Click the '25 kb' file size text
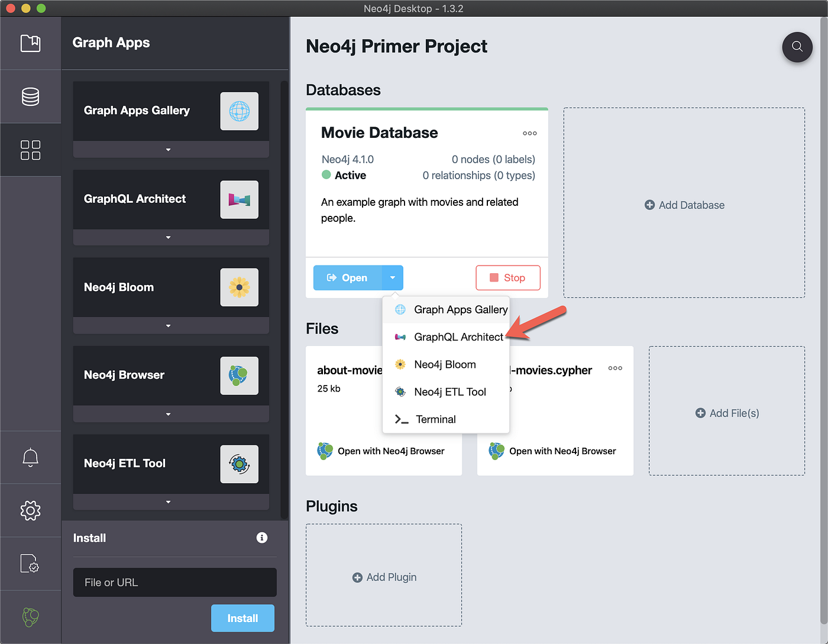Image resolution: width=828 pixels, height=644 pixels. 329,389
